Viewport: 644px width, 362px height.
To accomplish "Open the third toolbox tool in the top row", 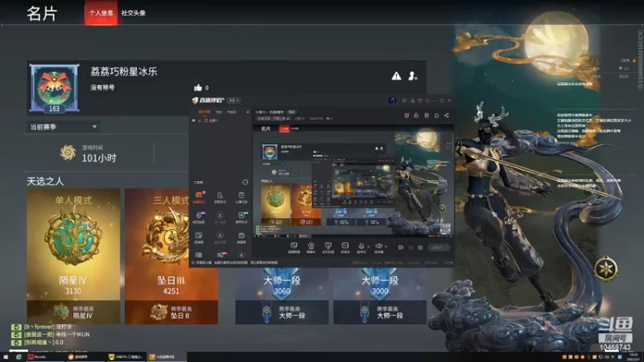I will [241, 197].
